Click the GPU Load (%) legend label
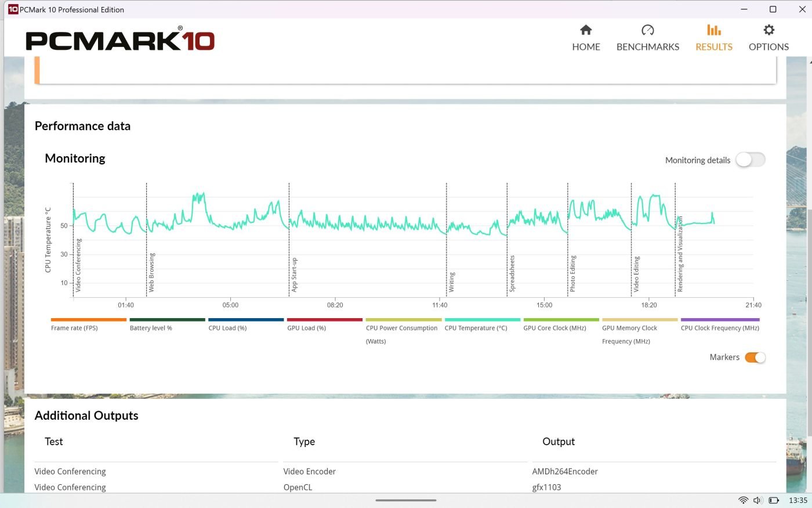Viewport: 812px width, 508px height. point(306,328)
